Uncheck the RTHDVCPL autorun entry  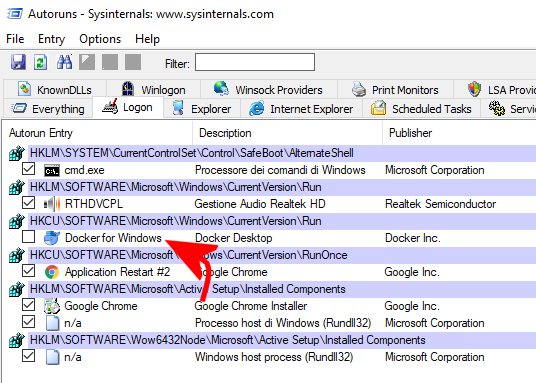click(28, 202)
